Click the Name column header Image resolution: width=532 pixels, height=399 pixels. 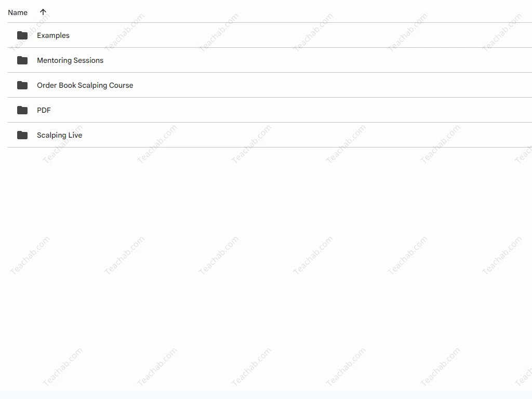tap(18, 12)
